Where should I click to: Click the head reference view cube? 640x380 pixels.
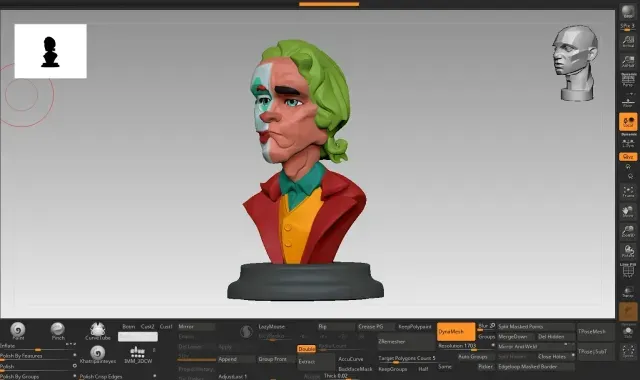click(575, 63)
